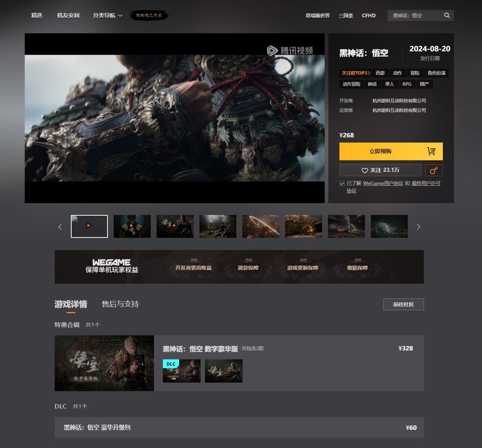
Task: Select the 角色扮演 tag
Action: point(437,73)
